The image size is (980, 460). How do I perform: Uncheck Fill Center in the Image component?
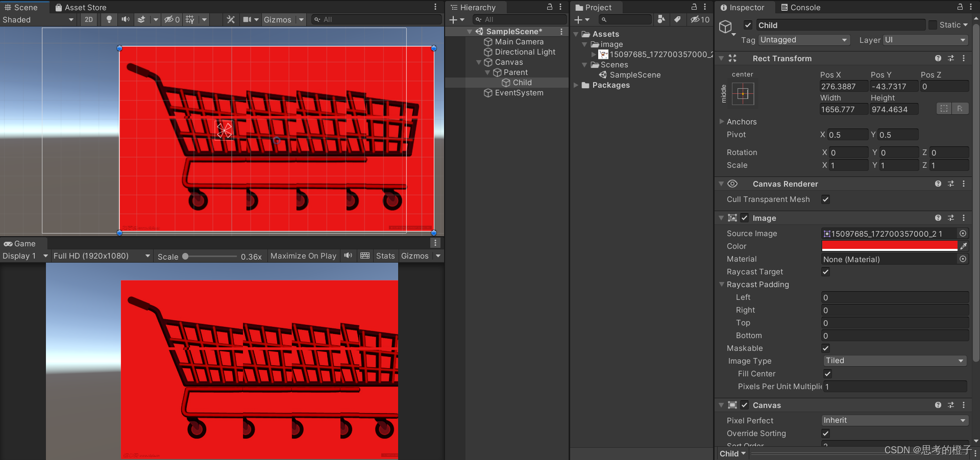[x=827, y=373]
